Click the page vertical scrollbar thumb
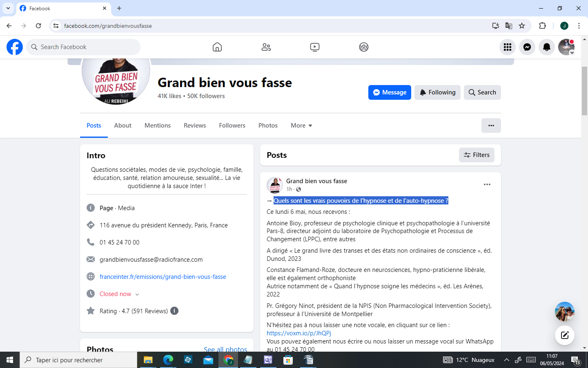 (x=584, y=90)
